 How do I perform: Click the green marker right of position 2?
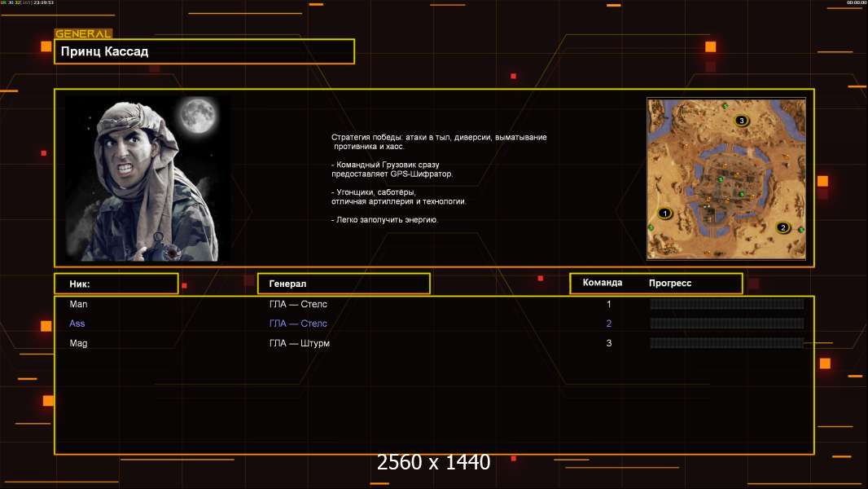coord(801,231)
